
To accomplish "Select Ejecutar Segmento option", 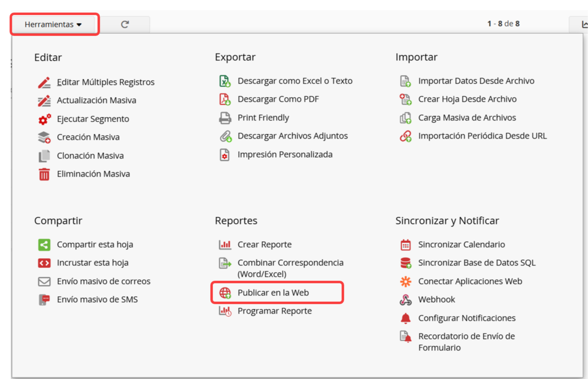I will (x=93, y=119).
